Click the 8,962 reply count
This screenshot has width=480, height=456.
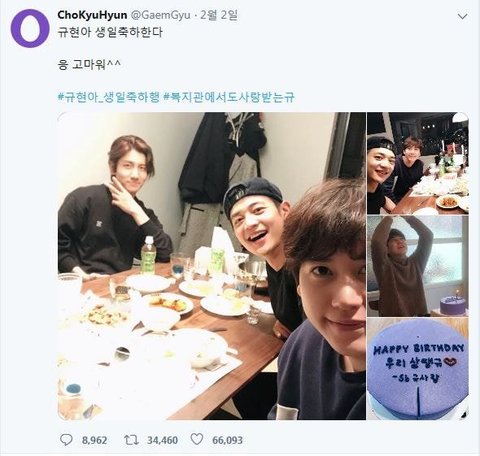[95, 440]
